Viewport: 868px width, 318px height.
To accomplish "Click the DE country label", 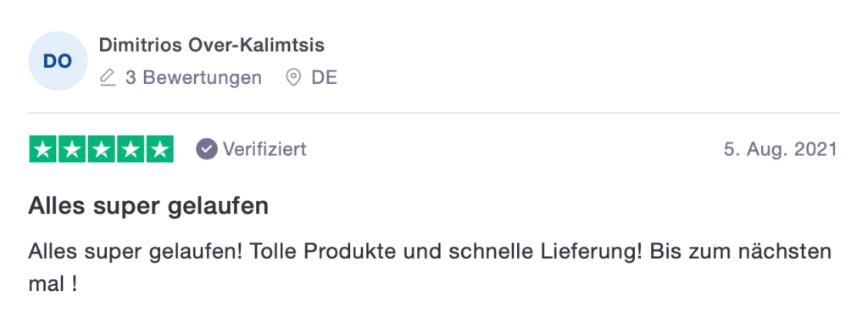I will pos(324,78).
